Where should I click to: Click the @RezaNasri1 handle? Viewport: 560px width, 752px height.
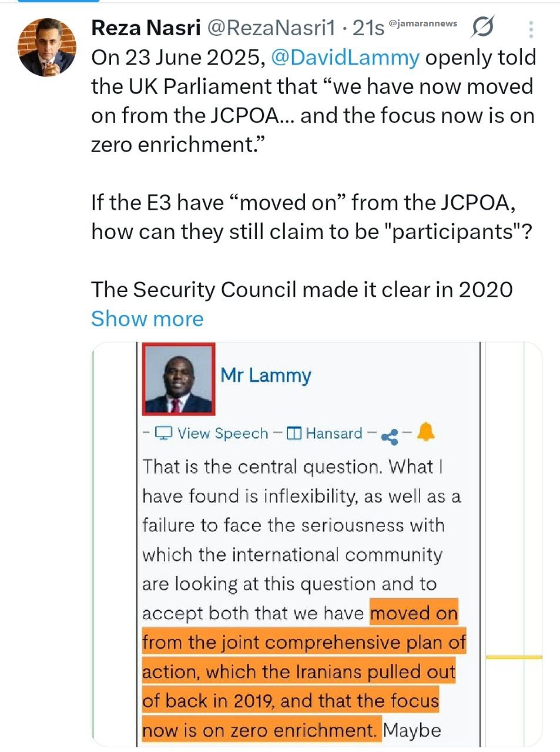tap(271, 28)
